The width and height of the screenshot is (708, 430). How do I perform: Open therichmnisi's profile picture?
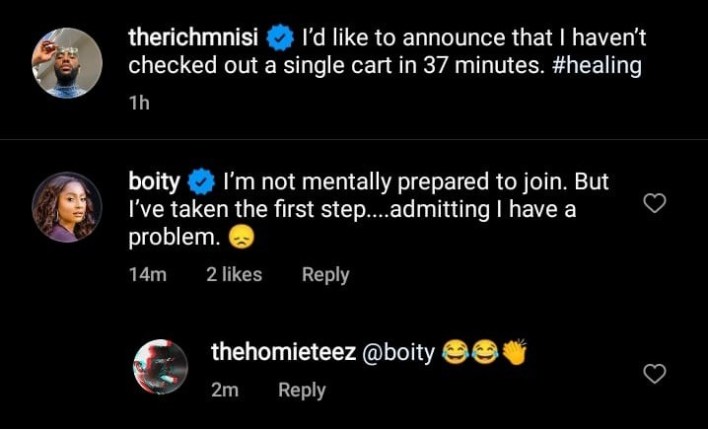click(67, 63)
